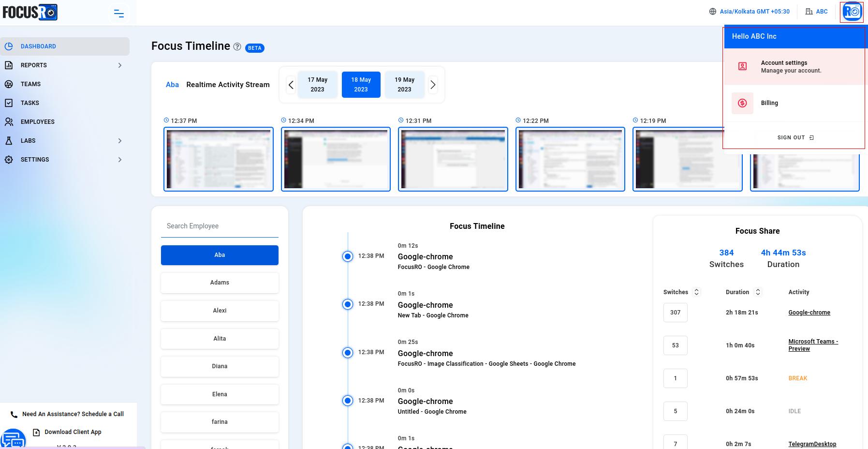The height and width of the screenshot is (449, 868).
Task: Click the clock icon at 12:31 PM
Action: coord(401,120)
